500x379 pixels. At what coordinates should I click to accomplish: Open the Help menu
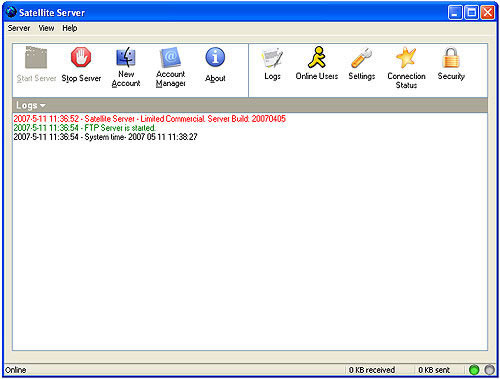(x=70, y=28)
